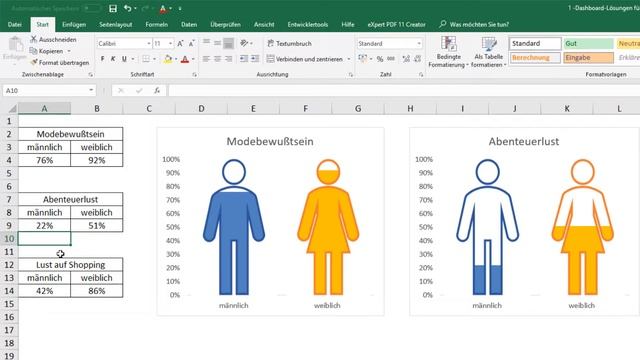Screen dimensions: 640x360
Task: Open Als Tabelle formatieren menu
Action: (x=489, y=52)
